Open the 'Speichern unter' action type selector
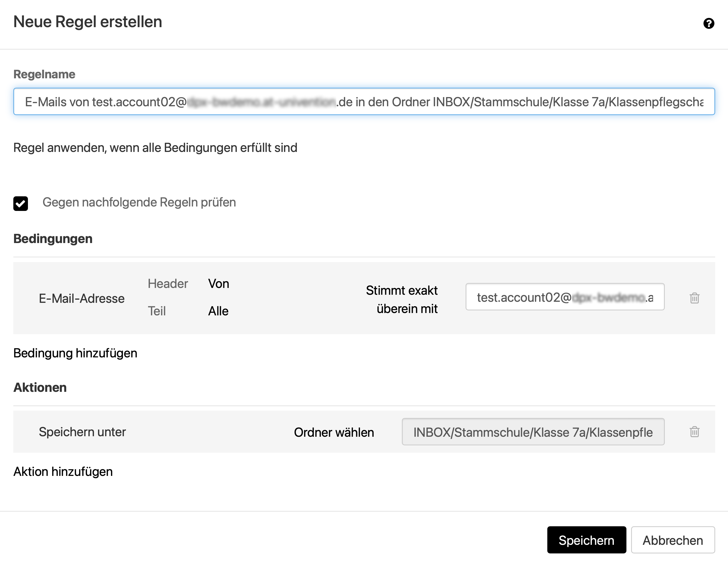This screenshot has width=728, height=567. (x=82, y=432)
